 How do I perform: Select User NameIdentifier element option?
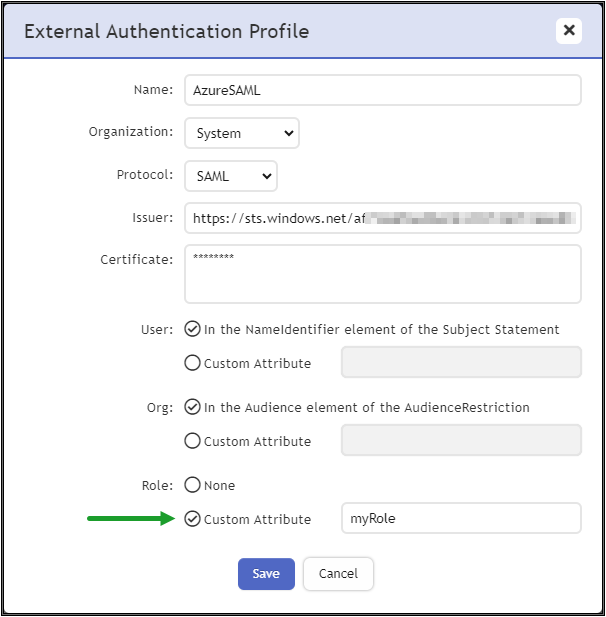(x=193, y=329)
